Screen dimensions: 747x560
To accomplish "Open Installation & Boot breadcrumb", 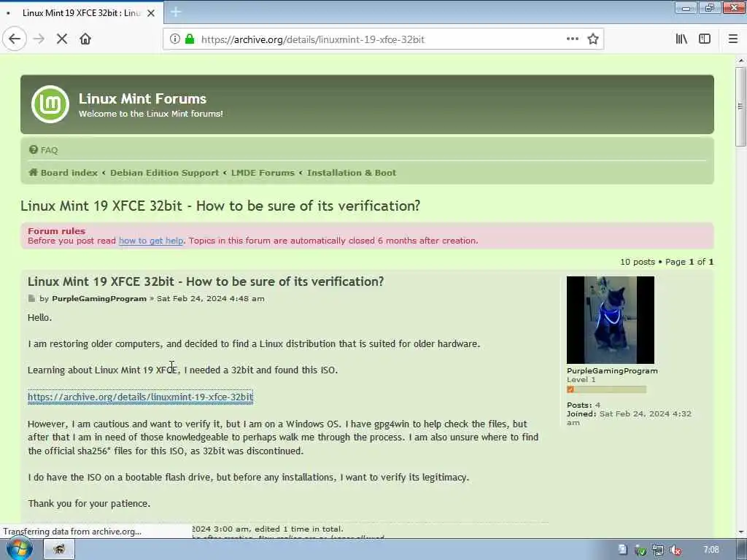I will click(x=352, y=173).
